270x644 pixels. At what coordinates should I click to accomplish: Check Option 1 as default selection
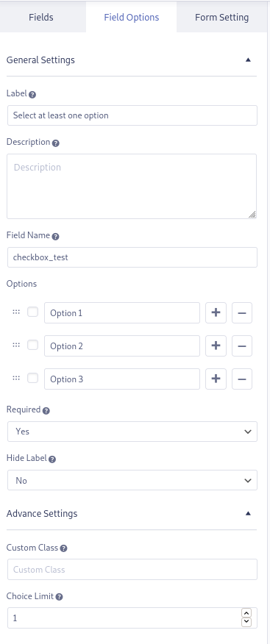[33, 312]
